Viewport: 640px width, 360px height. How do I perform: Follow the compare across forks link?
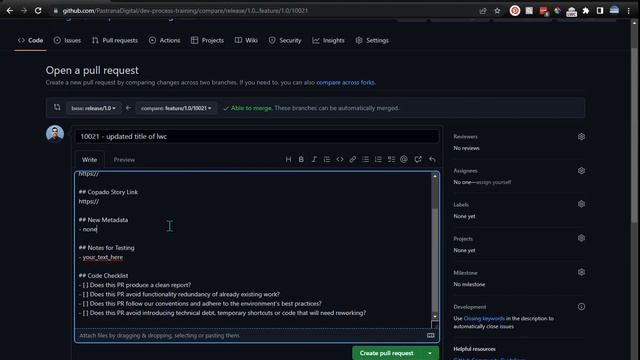pyautogui.click(x=345, y=82)
